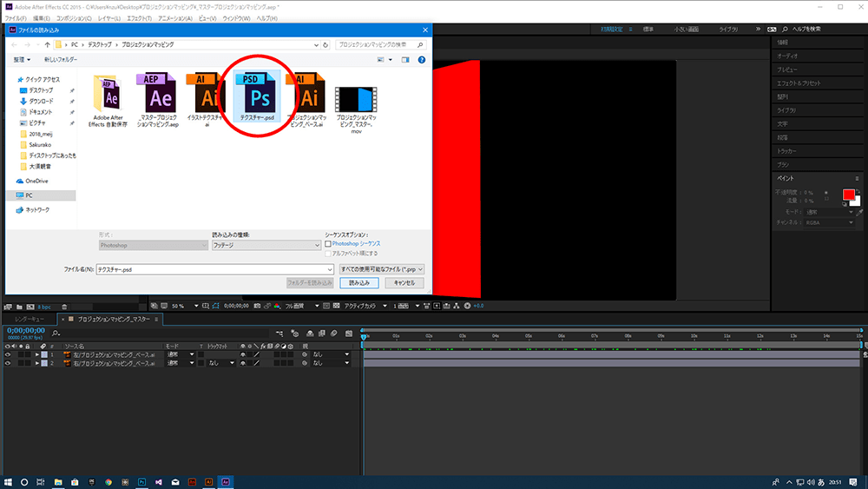868x489 pixels.
Task: Click the red foreground color swatch in ペイント panel
Action: 848,194
